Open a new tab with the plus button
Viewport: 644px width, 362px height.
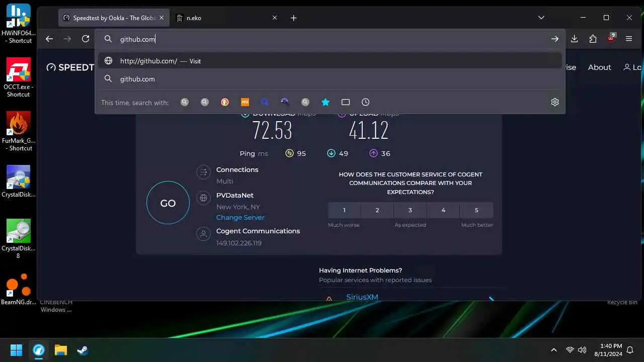(x=294, y=18)
